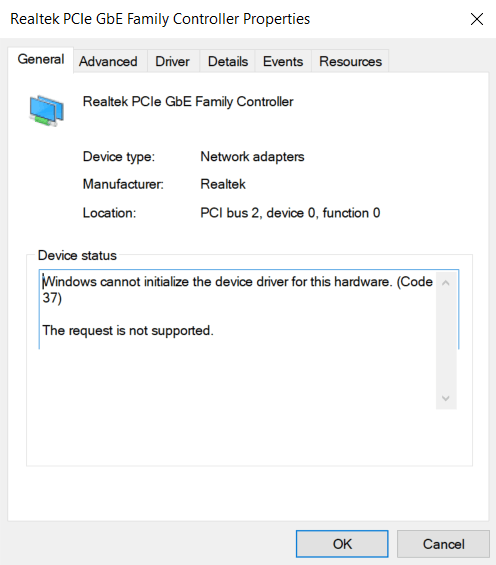Viewport: 496px width, 565px height.
Task: Click the device name beside the adapter icon
Action: point(188,102)
